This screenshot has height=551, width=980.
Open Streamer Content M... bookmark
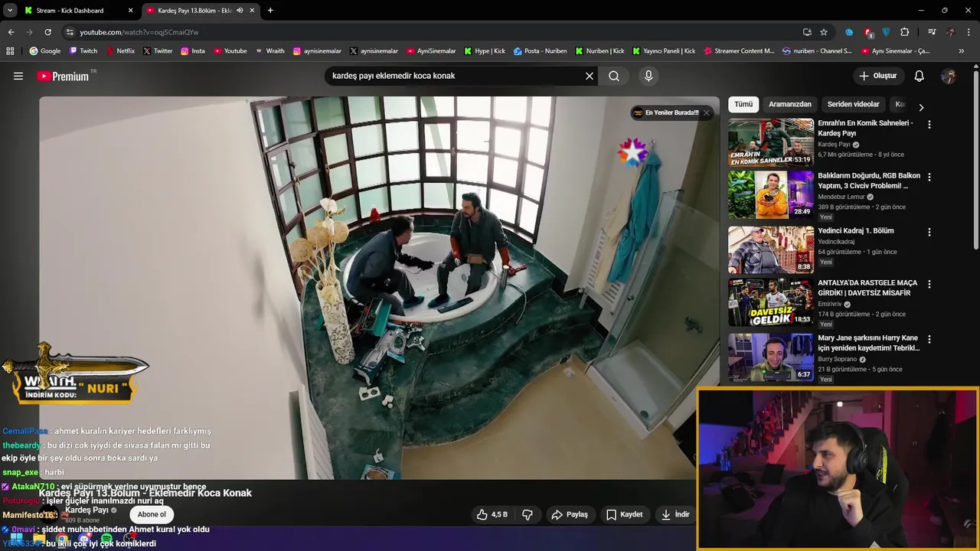coord(738,51)
